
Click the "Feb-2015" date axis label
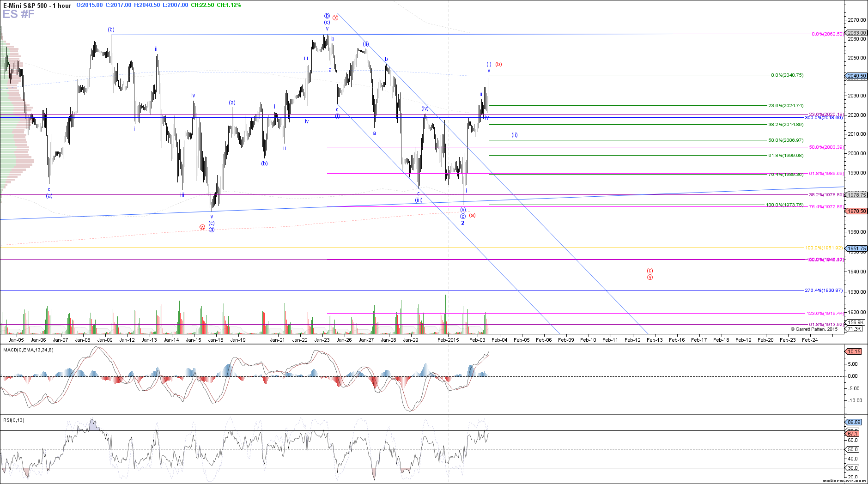coord(448,340)
